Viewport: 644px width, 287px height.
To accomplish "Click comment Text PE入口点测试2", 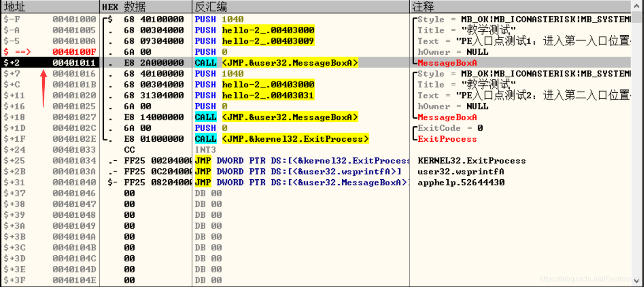I will 524,96.
